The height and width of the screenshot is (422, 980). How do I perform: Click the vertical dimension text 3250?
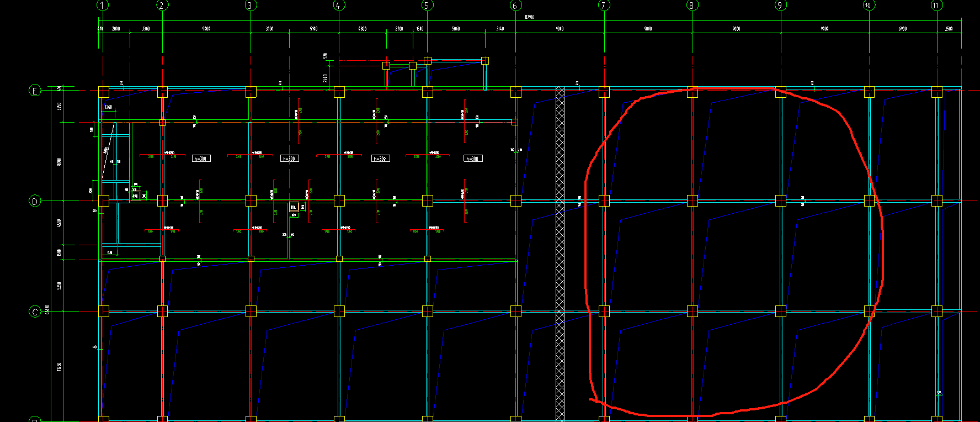click(x=59, y=106)
